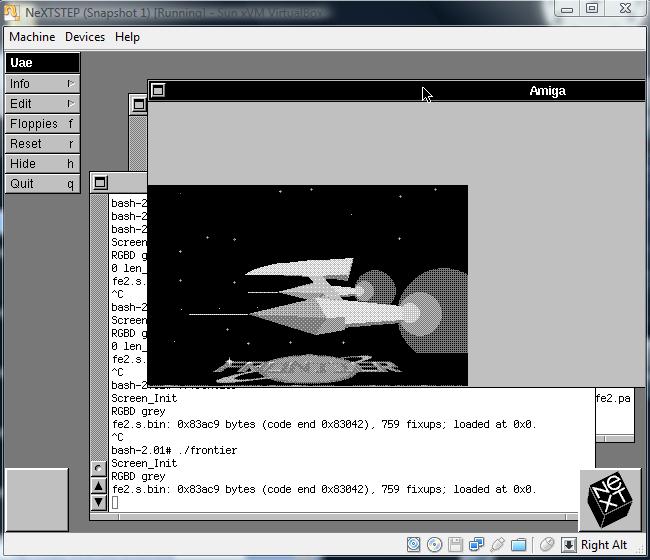Miniaturize the hidden middle window behind Amiga

point(139,104)
